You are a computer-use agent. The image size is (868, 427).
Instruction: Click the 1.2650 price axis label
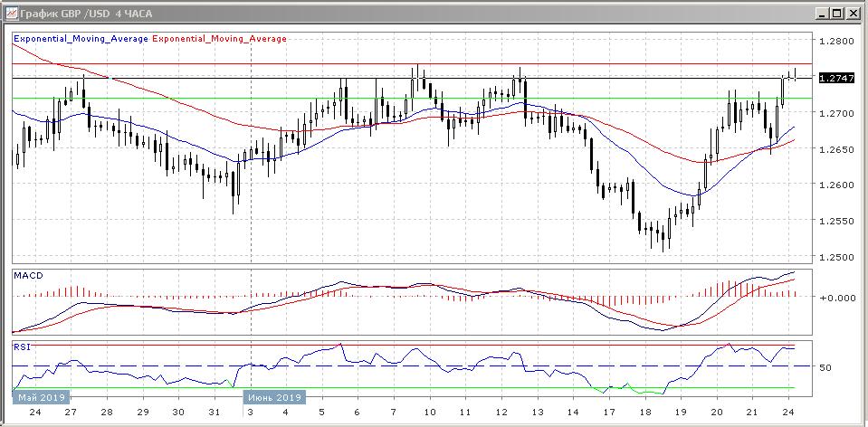835,149
